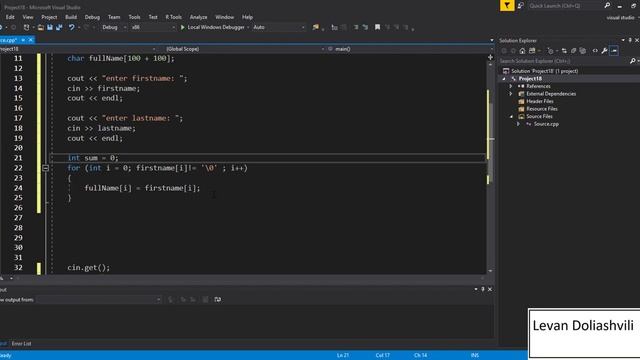The height and width of the screenshot is (360, 640).
Task: Collapse the Project18 tree node
Action: pyautogui.click(x=504, y=79)
